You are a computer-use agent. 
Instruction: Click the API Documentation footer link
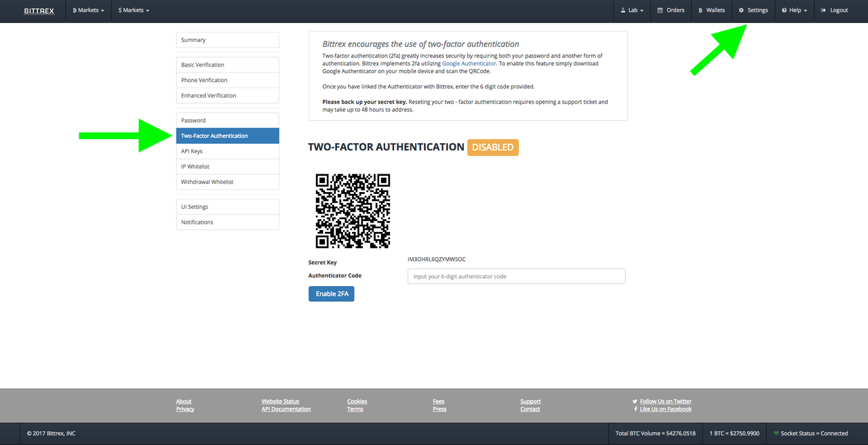285,408
